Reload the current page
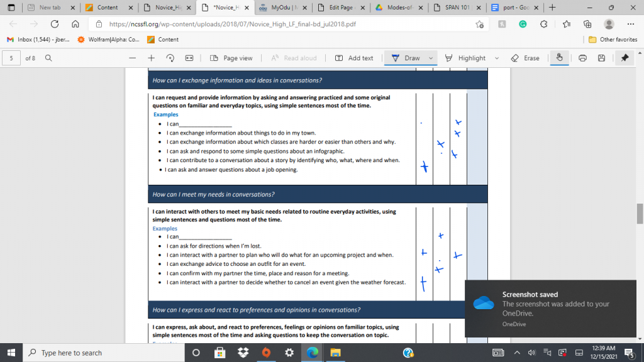 pos(55,25)
